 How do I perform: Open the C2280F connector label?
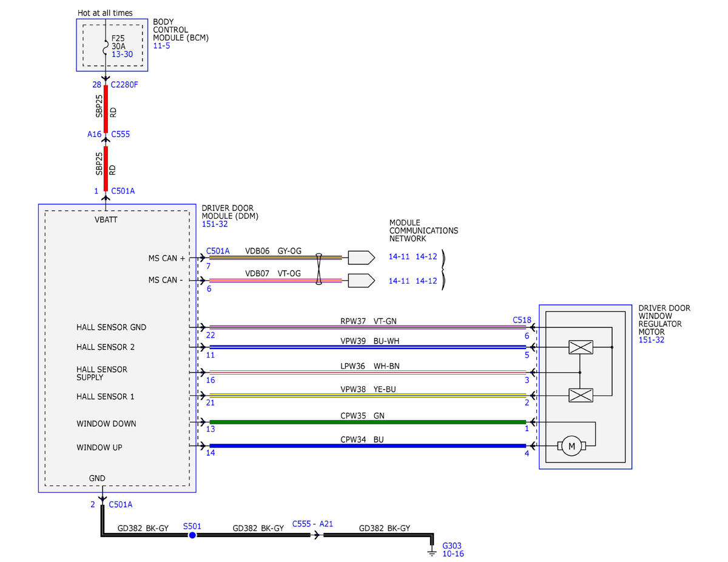[125, 84]
